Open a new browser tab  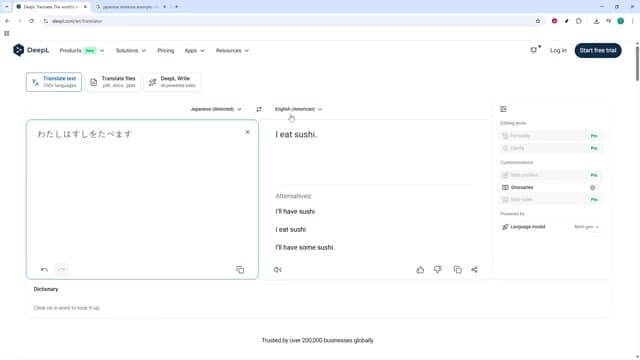coord(177,7)
